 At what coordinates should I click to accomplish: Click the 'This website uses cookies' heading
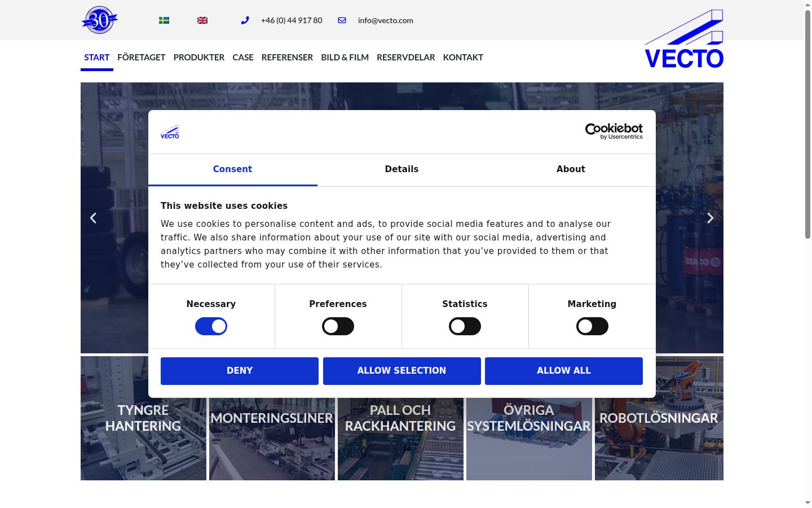(224, 206)
